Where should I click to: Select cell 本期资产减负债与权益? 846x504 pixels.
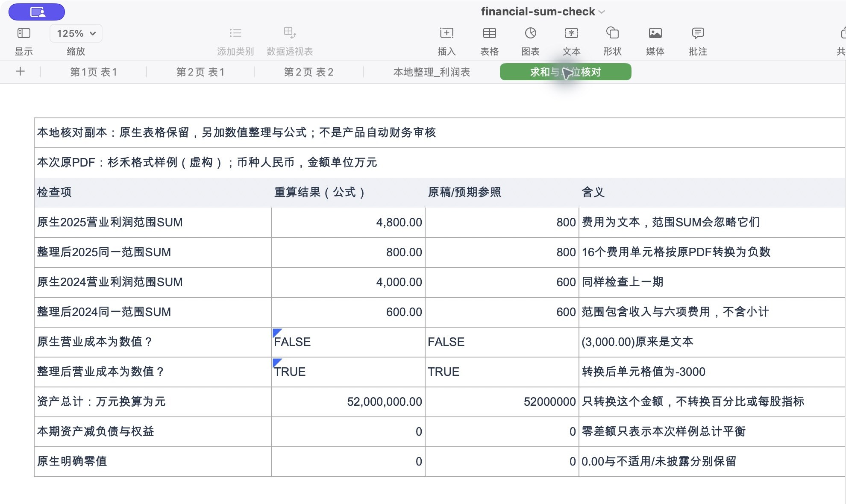pos(153,432)
